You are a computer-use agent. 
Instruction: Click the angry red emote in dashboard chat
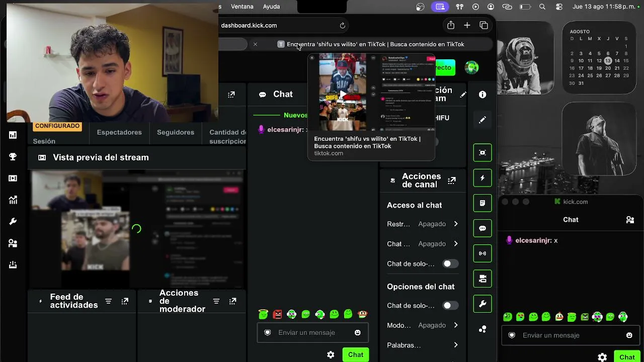coord(277,314)
